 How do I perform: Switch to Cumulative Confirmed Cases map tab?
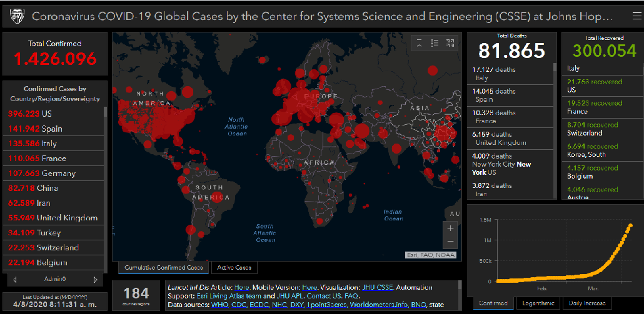(163, 268)
